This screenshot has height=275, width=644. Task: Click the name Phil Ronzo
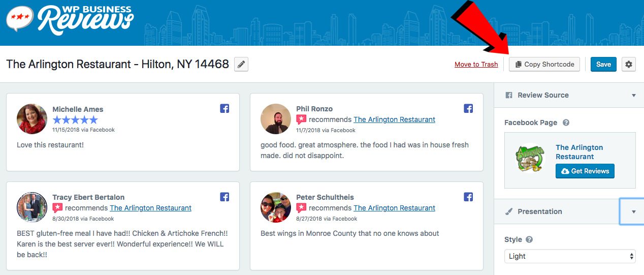314,109
